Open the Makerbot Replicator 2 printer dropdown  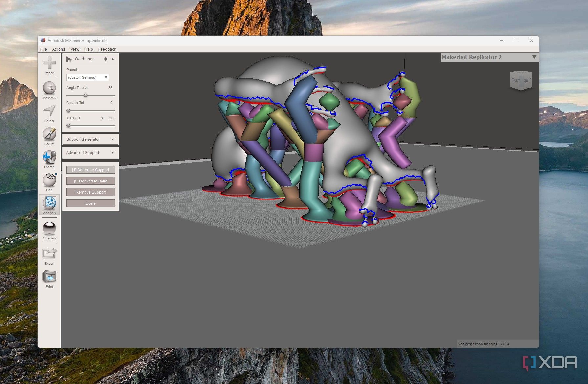[x=489, y=57]
